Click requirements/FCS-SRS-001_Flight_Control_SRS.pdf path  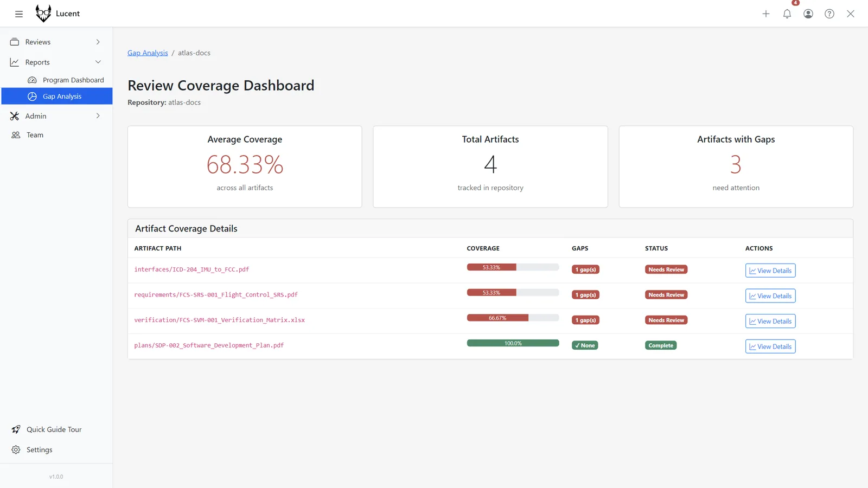(x=216, y=295)
